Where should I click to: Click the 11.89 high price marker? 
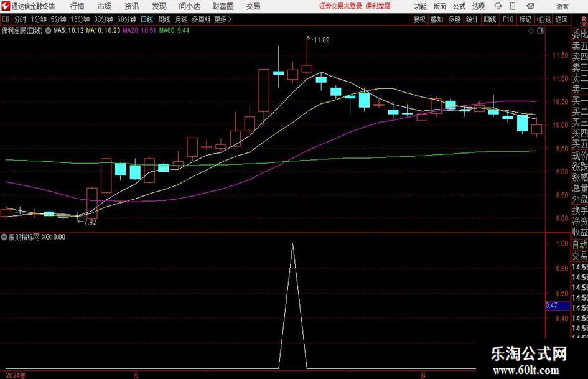[x=321, y=40]
